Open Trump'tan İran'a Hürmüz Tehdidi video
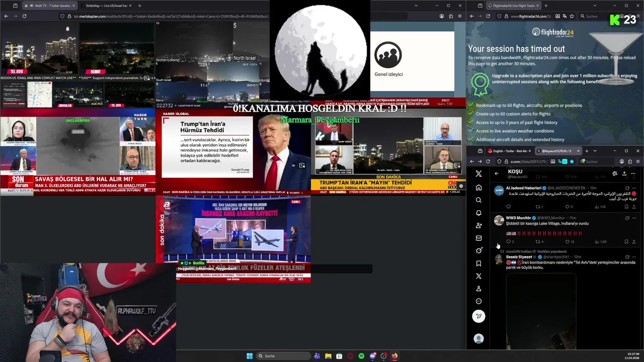This screenshot has width=644, height=362. click(x=233, y=152)
